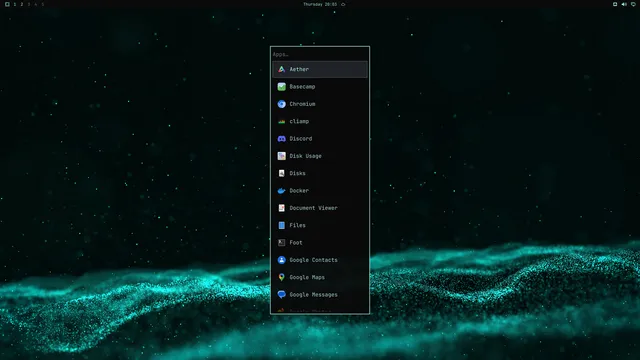Choose Docker in the launcher
The height and width of the screenshot is (360, 640).
320,191
